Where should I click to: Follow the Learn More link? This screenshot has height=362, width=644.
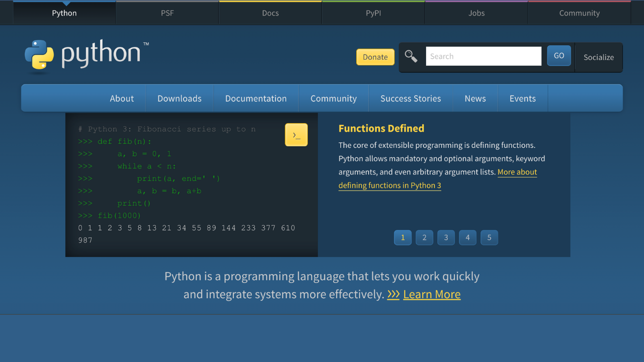[432, 295]
